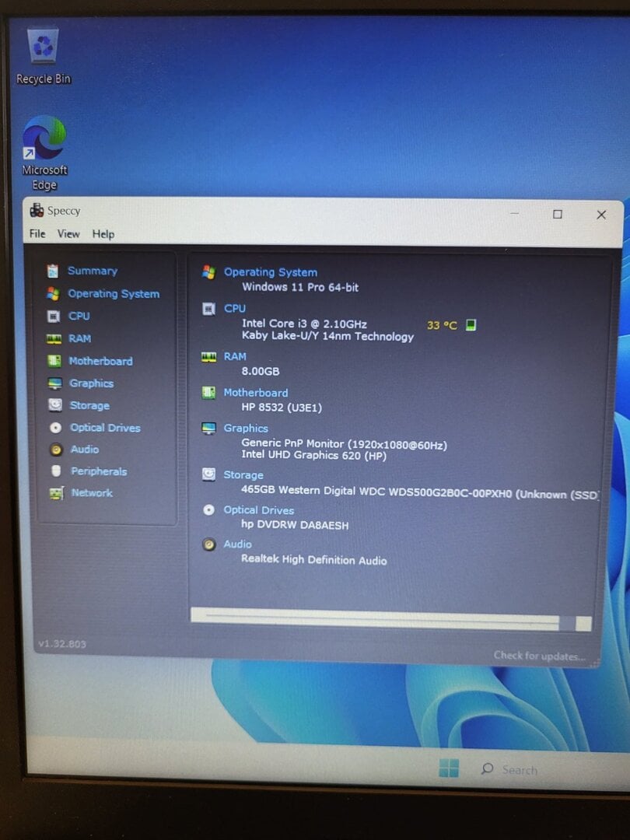Click the CPU icon in the sidebar
The width and height of the screenshot is (630, 840).
pos(53,317)
